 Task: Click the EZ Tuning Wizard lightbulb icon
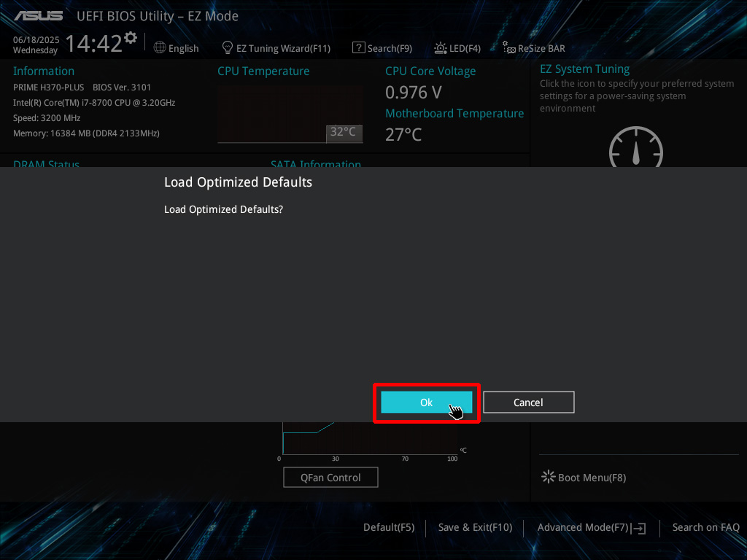[x=228, y=47]
